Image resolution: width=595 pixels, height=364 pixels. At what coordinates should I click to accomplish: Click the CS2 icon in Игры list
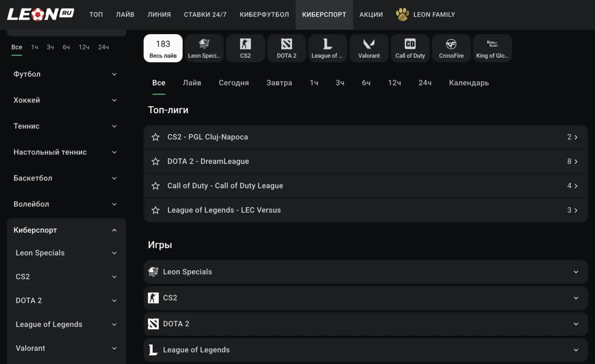(x=153, y=298)
